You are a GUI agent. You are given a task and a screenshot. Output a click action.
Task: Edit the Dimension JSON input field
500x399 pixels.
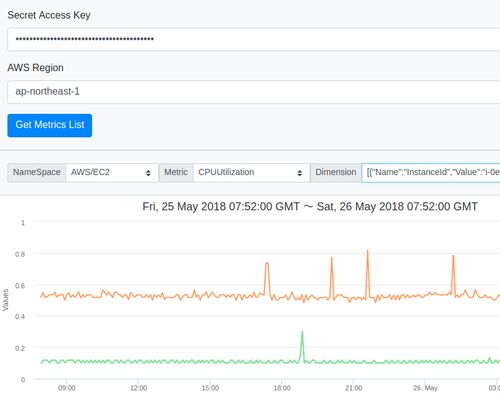[431, 173]
